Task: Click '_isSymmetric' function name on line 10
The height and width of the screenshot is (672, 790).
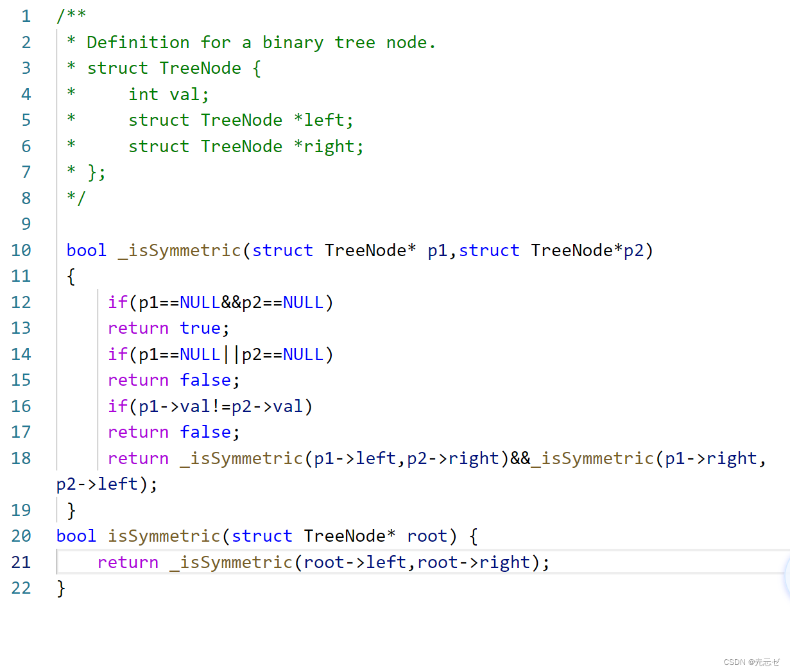Action: [x=179, y=250]
